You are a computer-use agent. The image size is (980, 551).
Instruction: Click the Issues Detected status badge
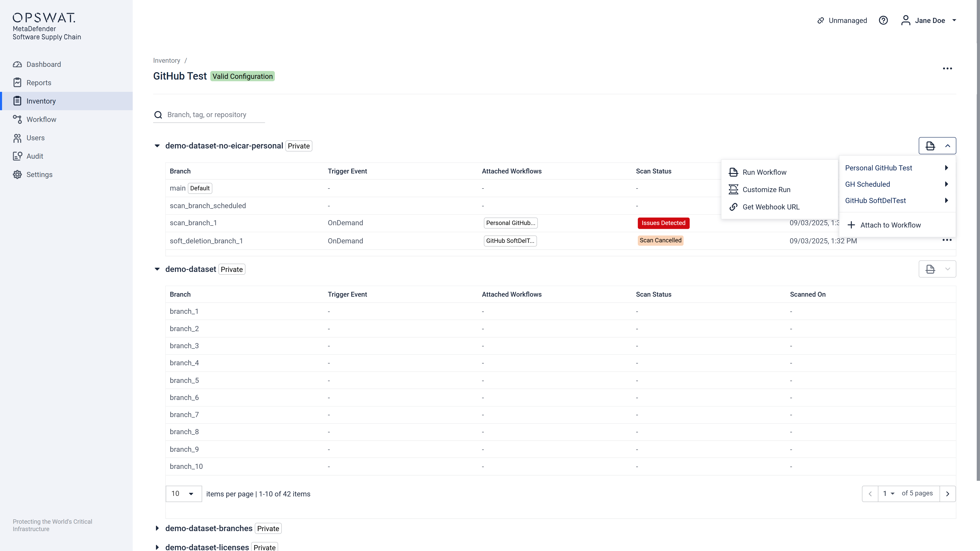point(664,223)
